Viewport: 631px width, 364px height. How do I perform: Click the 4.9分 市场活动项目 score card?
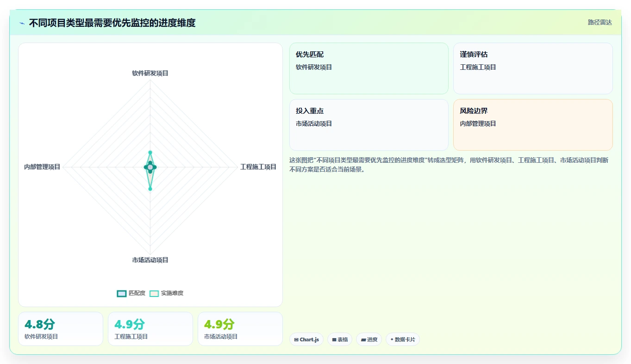coord(240,329)
